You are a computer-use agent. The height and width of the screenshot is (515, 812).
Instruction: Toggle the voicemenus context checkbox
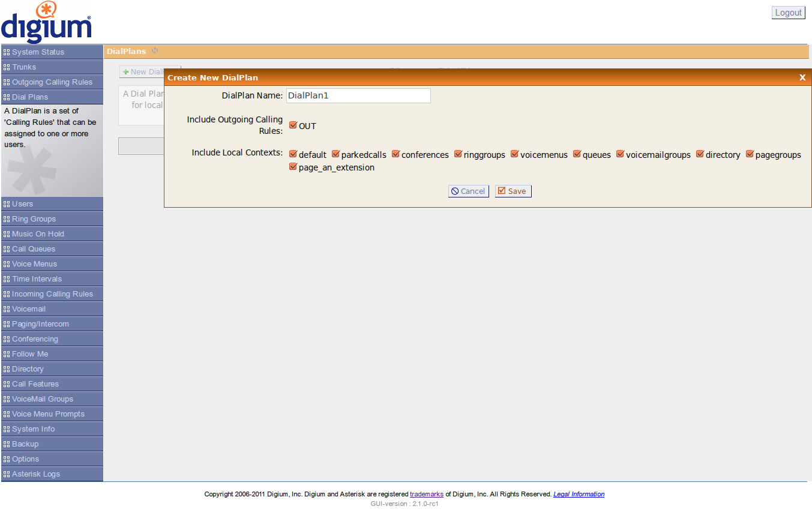(515, 154)
